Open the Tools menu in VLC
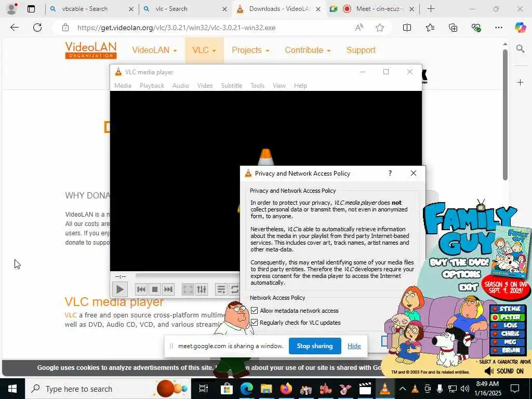The image size is (532, 399). click(257, 86)
